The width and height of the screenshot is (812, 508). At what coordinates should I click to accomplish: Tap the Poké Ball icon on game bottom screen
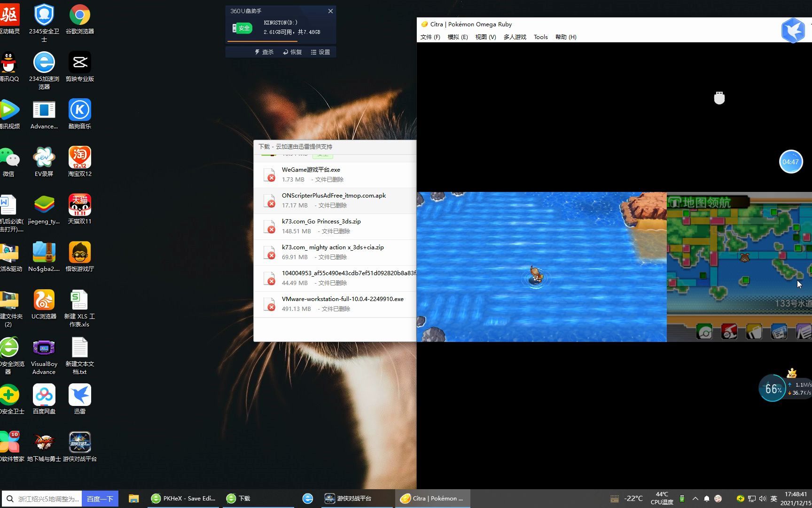click(x=704, y=332)
